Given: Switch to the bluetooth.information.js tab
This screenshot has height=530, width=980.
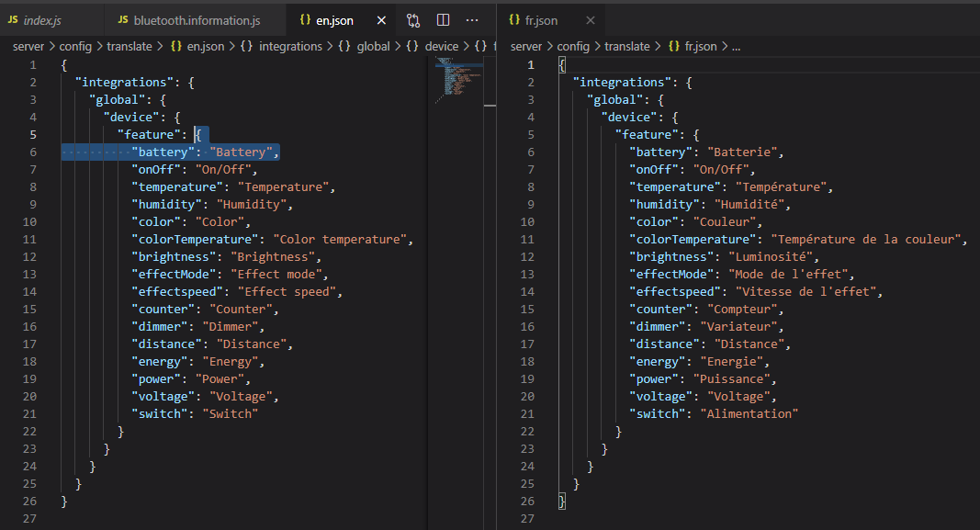Looking at the screenshot, I should click(x=195, y=20).
